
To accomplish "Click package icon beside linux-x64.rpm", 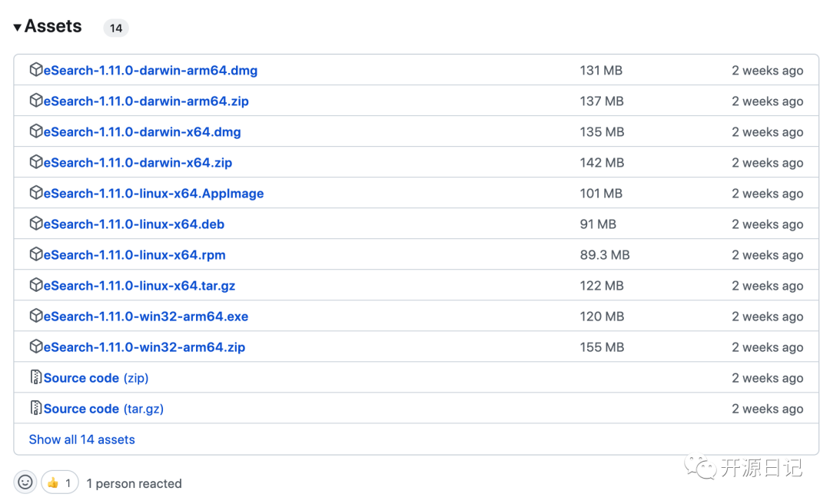I will (35, 254).
